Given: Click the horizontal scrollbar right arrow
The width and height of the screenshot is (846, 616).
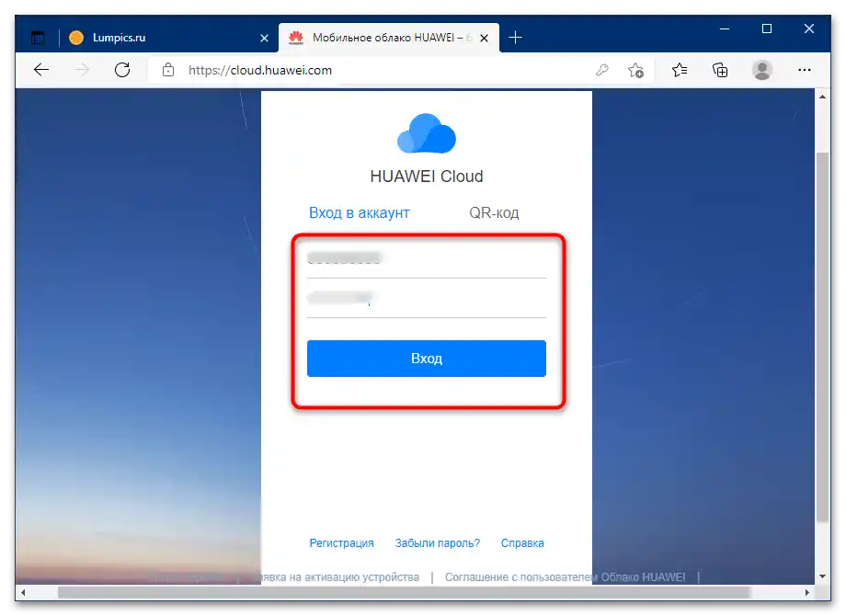Looking at the screenshot, I should [x=807, y=592].
